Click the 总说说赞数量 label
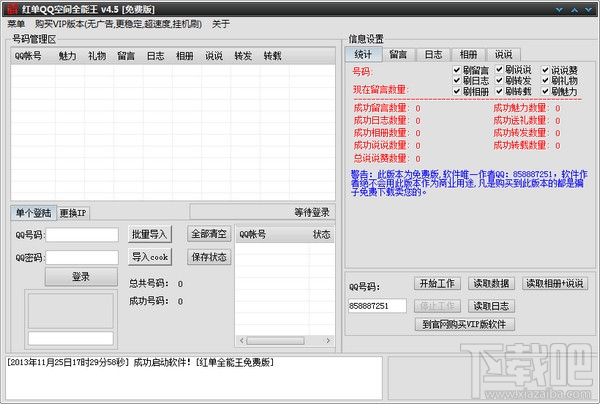The height and width of the screenshot is (404, 600). click(x=381, y=158)
